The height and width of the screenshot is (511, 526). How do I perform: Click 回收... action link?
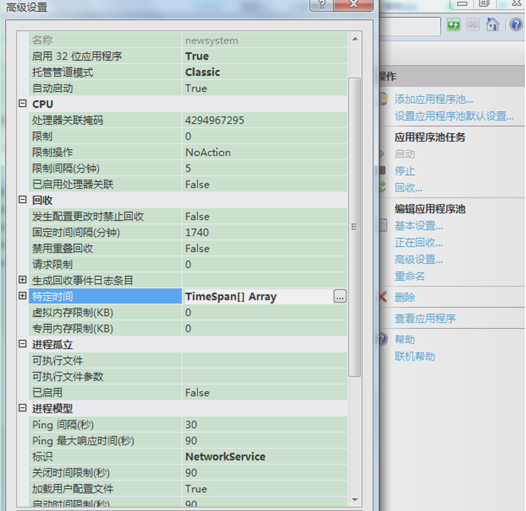[x=408, y=187]
